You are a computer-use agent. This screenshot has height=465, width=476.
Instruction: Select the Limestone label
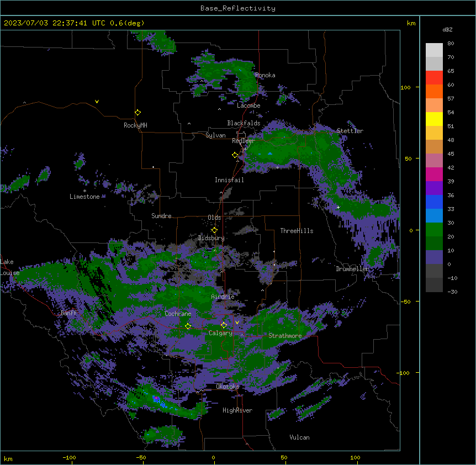tap(84, 197)
